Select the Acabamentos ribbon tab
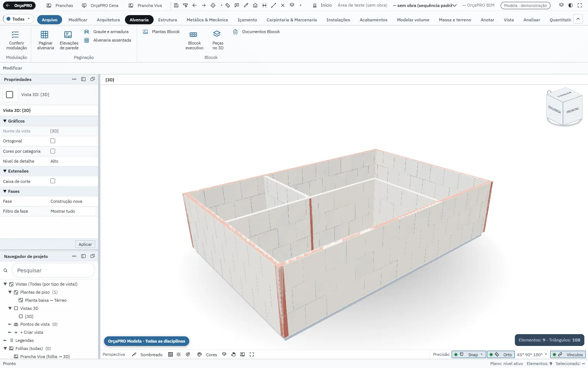Screen dimensions: 588x368 (373, 20)
